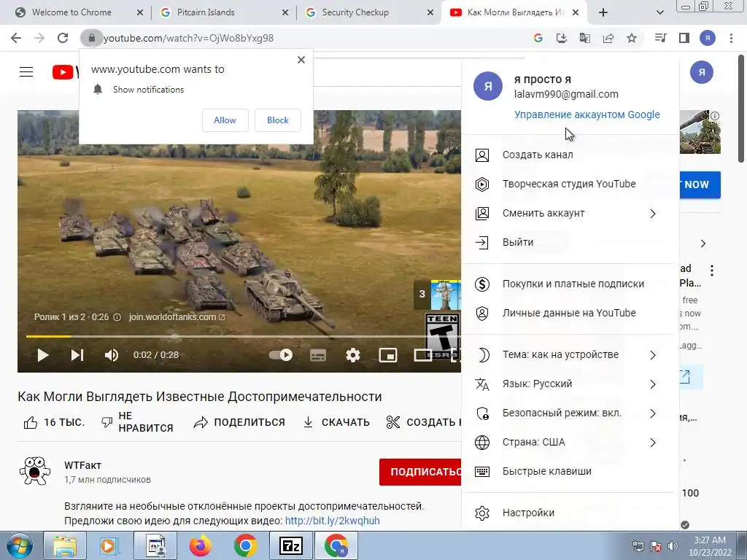This screenshot has height=560, width=747.
Task: Open tab search dropdown arrow
Action: coord(659,13)
